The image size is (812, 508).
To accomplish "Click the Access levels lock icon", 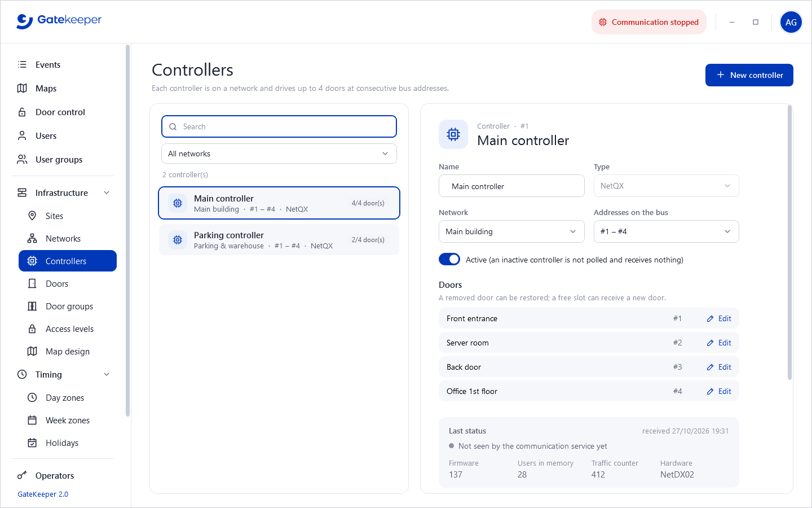I will coord(32,329).
